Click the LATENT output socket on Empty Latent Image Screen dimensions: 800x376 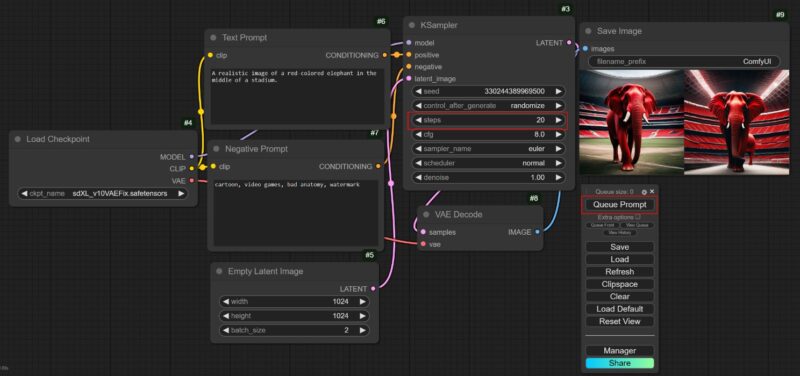click(373, 289)
